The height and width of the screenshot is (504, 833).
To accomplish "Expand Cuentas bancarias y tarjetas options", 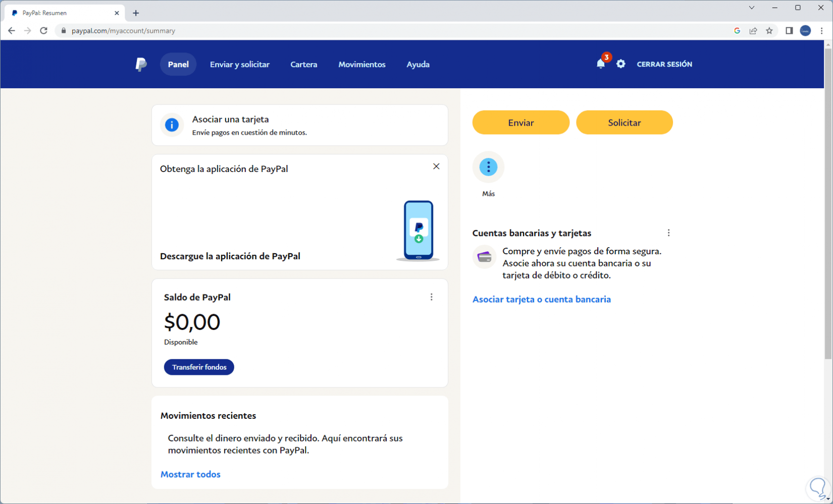I will point(669,233).
